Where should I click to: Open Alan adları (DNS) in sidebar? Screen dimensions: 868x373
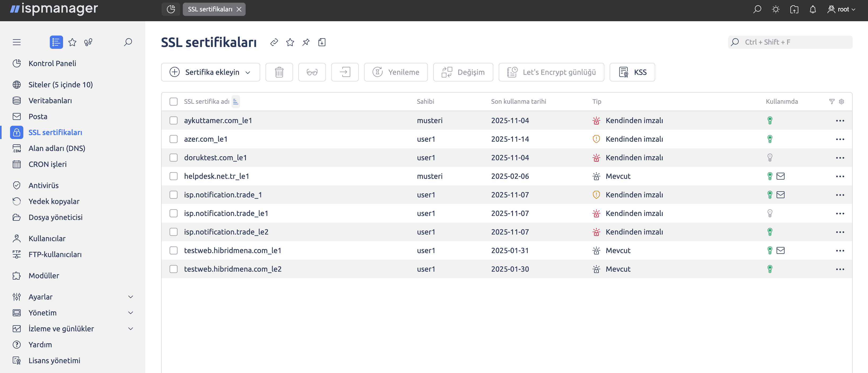57,148
